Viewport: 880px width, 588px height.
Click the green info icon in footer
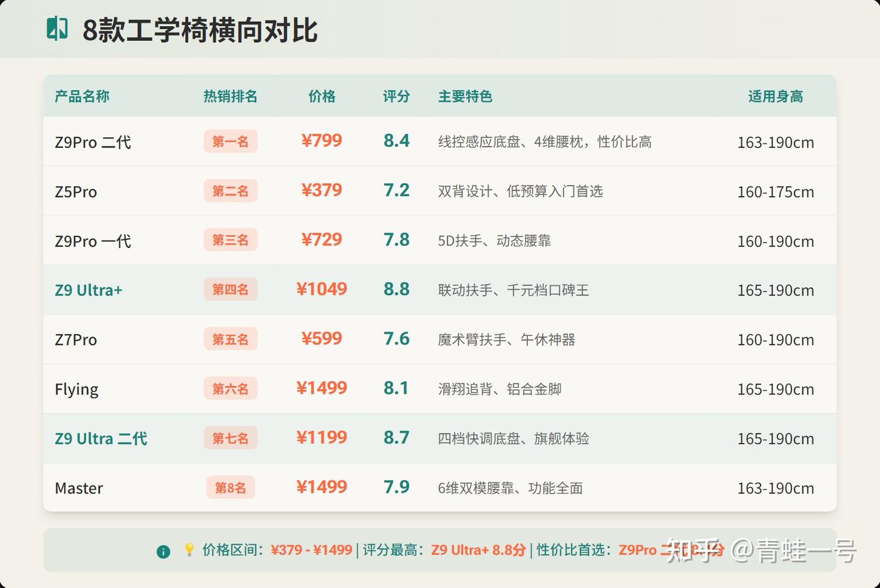point(163,551)
